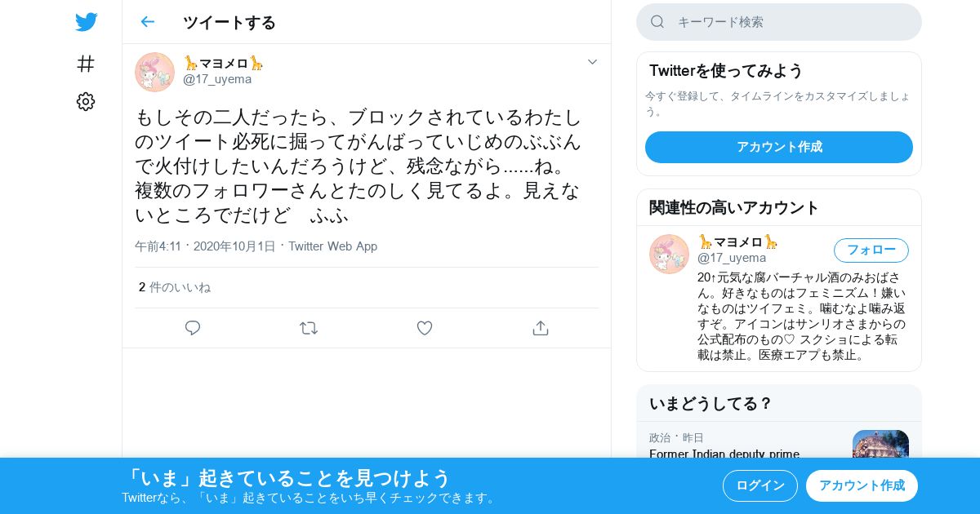
Task: Follow マヨメロ with フォロー button
Action: point(871,250)
